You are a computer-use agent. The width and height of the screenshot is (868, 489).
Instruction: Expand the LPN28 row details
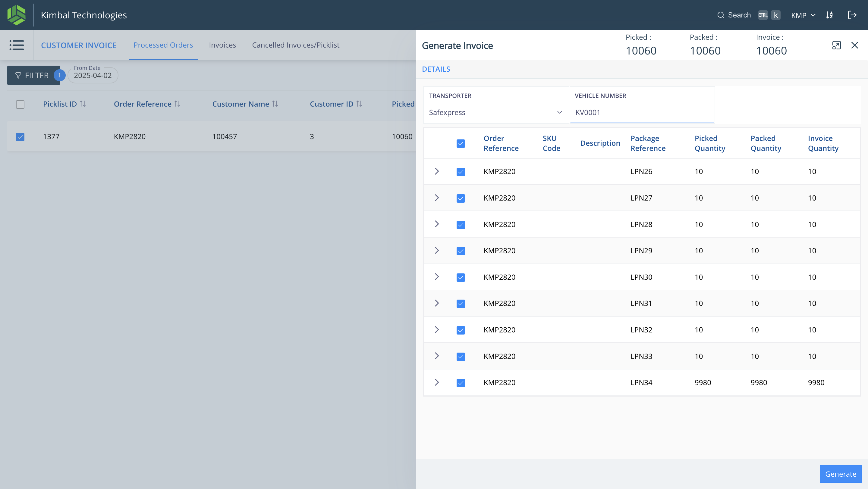pyautogui.click(x=437, y=224)
